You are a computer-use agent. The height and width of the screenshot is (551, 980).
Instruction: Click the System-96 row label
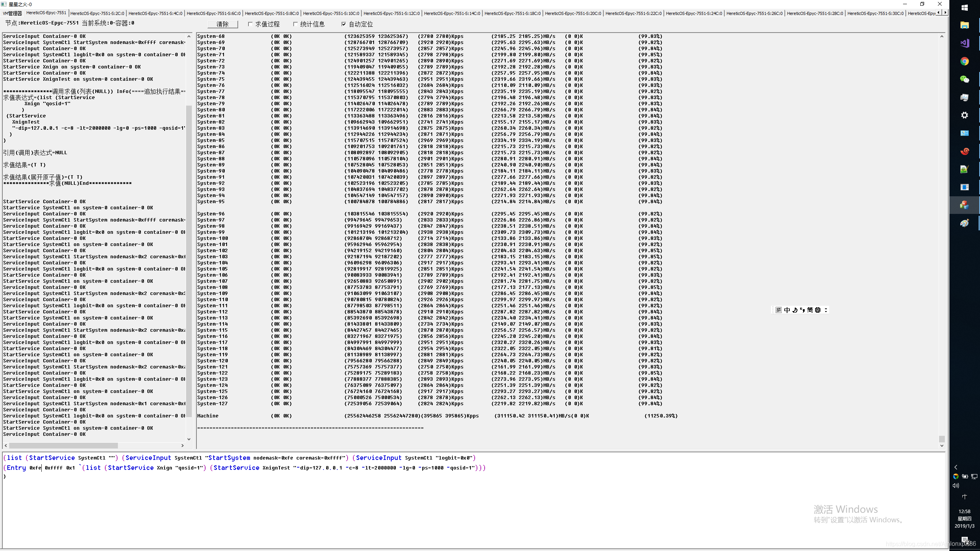pyautogui.click(x=211, y=214)
